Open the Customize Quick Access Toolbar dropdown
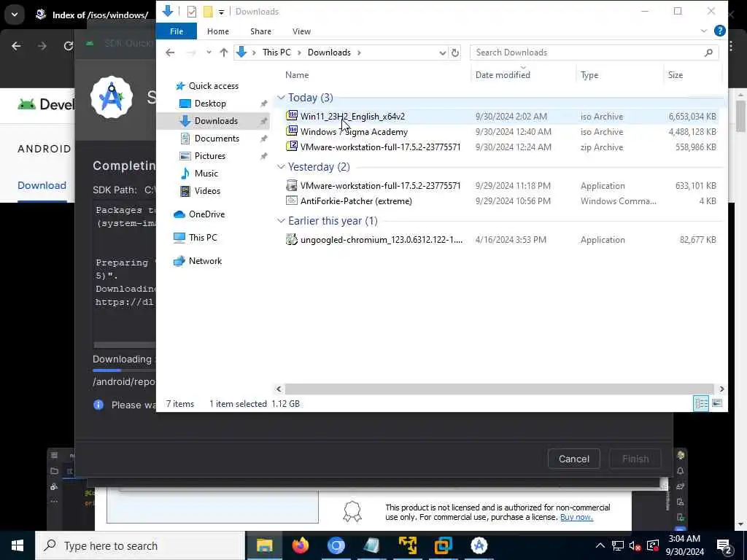The image size is (747, 560). (x=221, y=12)
